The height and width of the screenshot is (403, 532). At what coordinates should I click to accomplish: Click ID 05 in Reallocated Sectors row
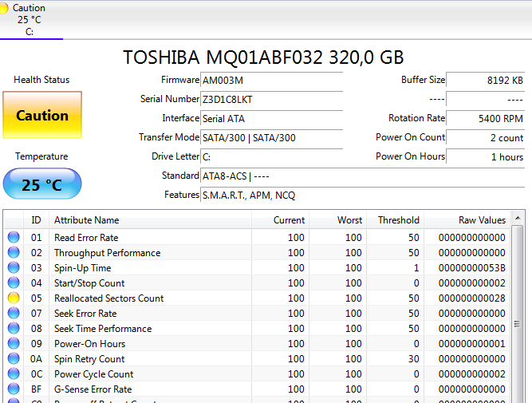37,298
